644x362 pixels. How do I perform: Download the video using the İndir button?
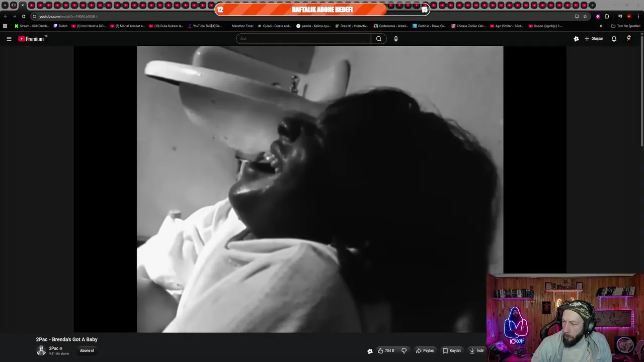476,351
